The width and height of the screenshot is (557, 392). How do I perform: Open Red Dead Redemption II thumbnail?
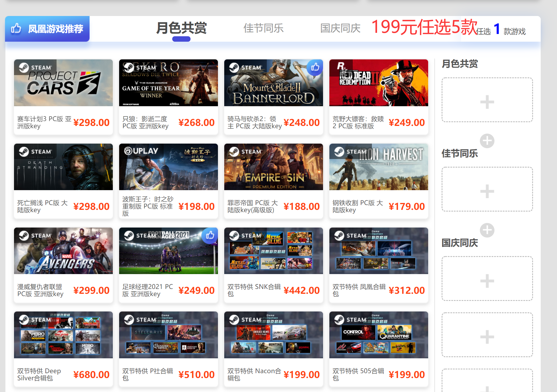point(379,83)
